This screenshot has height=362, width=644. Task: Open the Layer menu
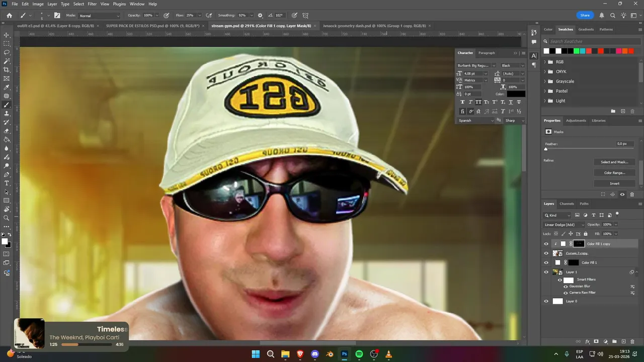[52, 4]
